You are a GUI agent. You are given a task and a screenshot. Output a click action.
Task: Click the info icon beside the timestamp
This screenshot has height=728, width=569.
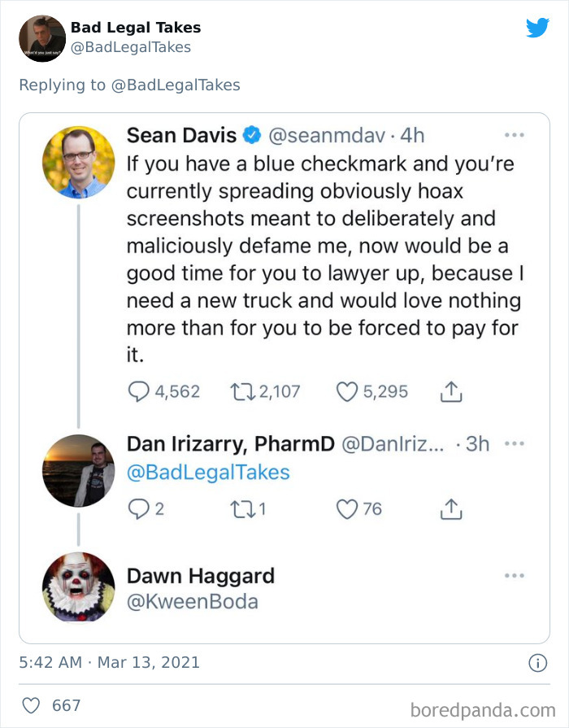point(537,663)
